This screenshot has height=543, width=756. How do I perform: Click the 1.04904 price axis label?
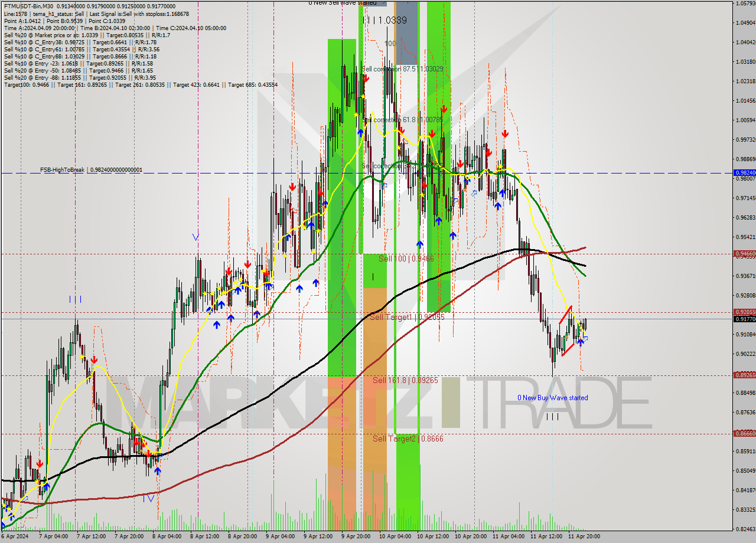click(x=745, y=23)
